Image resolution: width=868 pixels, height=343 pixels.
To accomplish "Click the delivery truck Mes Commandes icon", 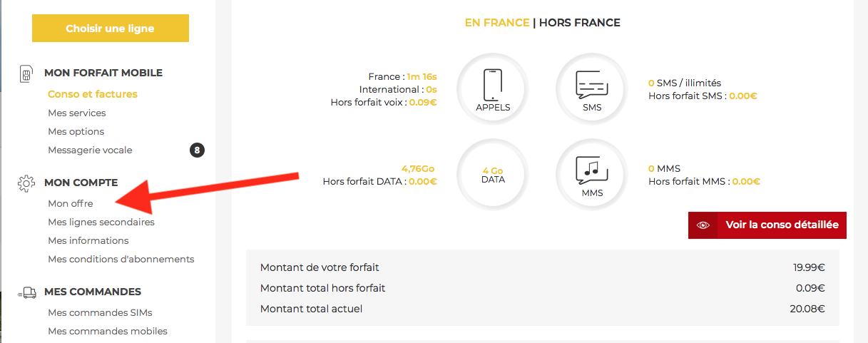I will (27, 292).
